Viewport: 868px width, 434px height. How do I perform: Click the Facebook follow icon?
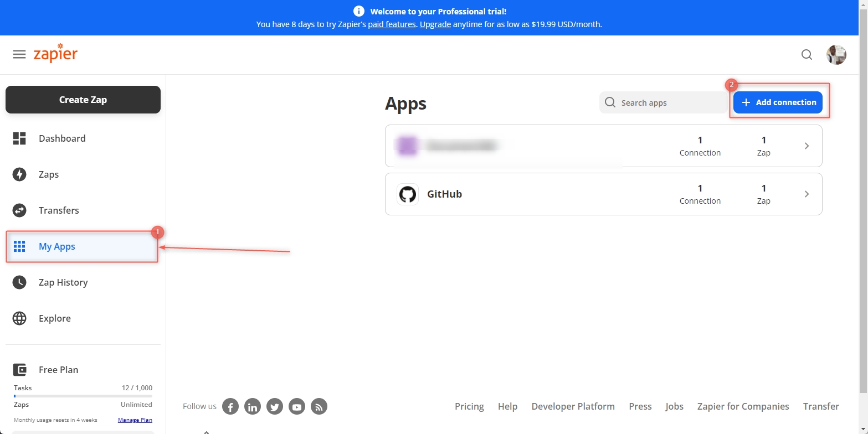[230, 407]
